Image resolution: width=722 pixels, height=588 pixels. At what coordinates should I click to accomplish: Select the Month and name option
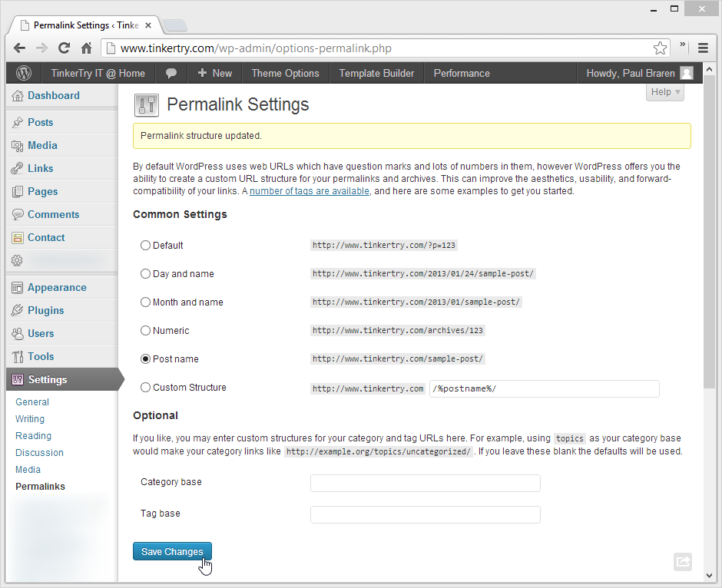pyautogui.click(x=145, y=302)
